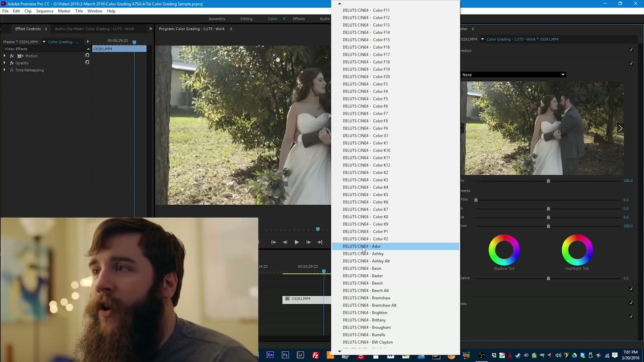Switch to the Editing workspace
The width and height of the screenshot is (644, 362).
point(246,19)
